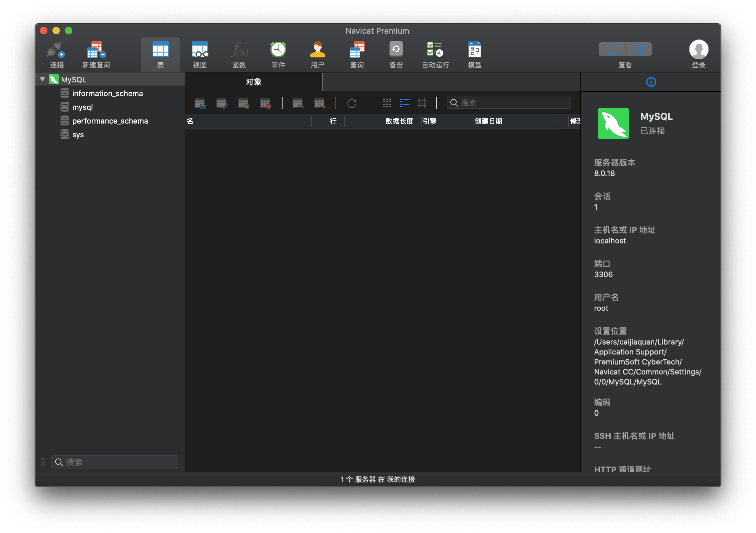Image resolution: width=756 pixels, height=533 pixels.
Task: Click the SSH 主机名或 IP 地址 label
Action: coord(634,436)
